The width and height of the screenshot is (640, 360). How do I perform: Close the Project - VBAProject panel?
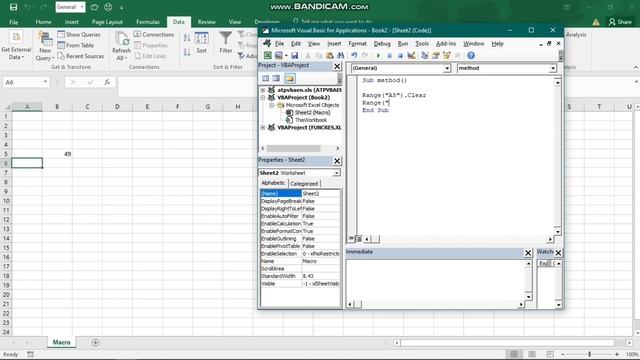pos(337,66)
